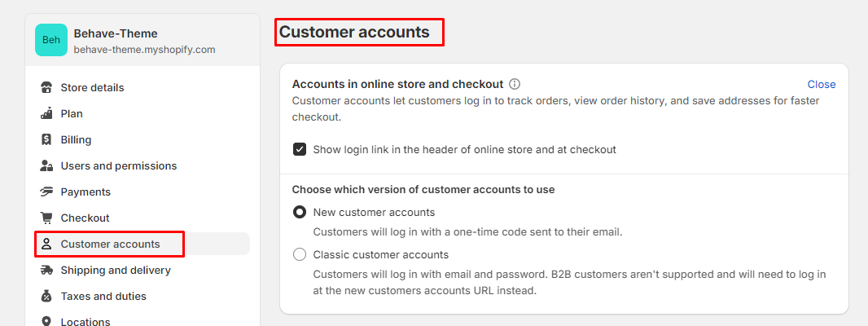This screenshot has height=326, width=868.
Task: Click the Billing receipt icon
Action: point(46,139)
